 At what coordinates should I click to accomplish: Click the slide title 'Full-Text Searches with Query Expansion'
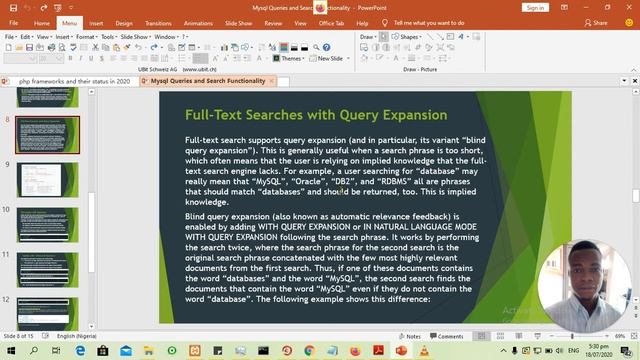tap(316, 115)
